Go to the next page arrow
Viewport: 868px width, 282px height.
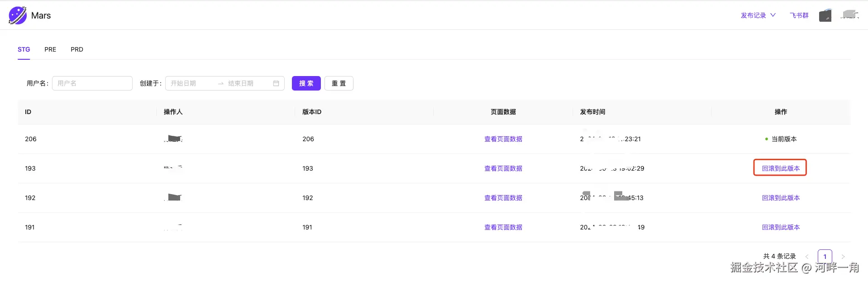tap(843, 257)
